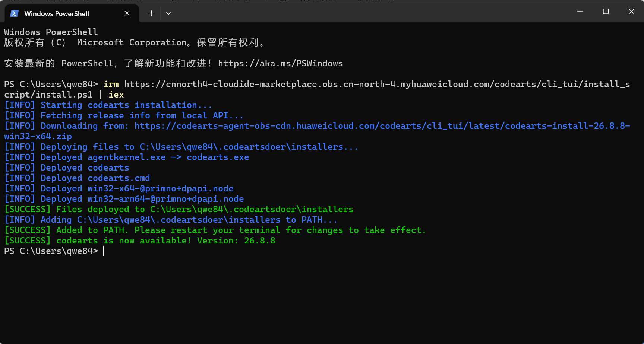Click the 'Starting codearts installation...' line

pyautogui.click(x=108, y=105)
